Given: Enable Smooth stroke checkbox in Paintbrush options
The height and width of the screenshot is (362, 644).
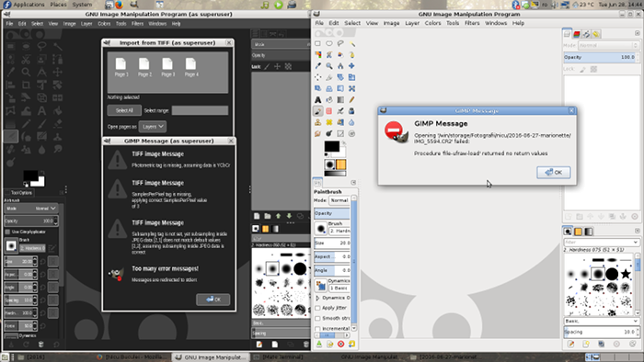Looking at the screenshot, I should coord(317,318).
